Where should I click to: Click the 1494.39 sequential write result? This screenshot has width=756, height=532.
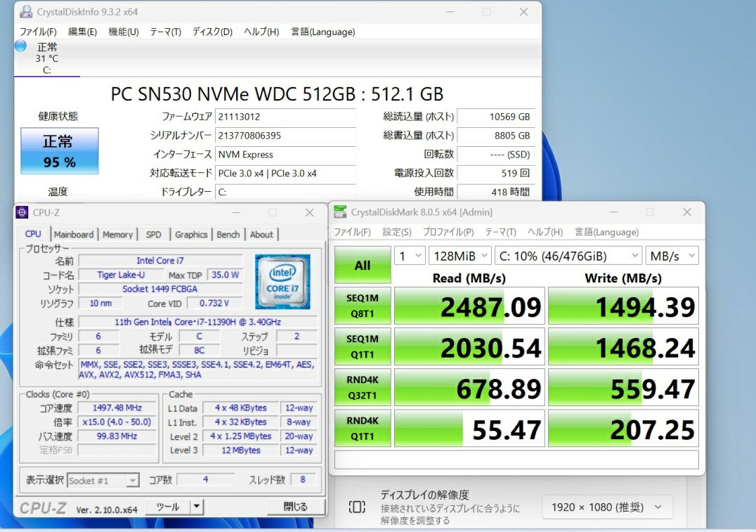click(623, 306)
